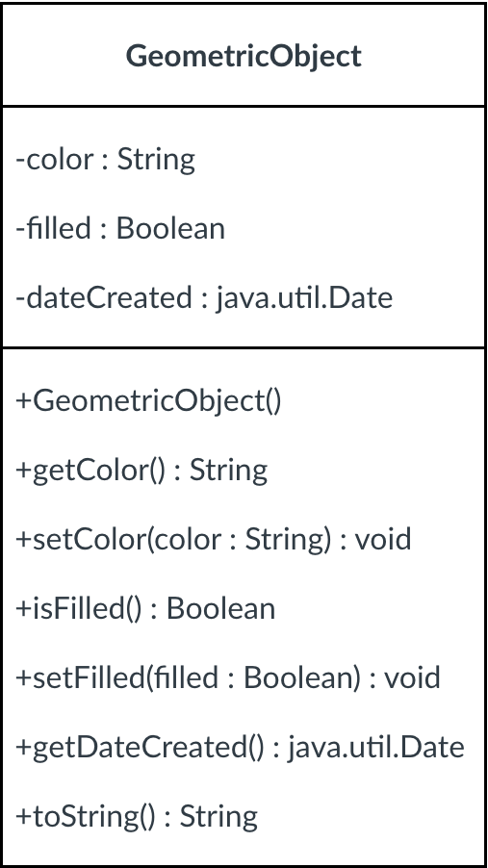488x868 pixels.
Task: Click String return type of getColor
Action: coord(229,471)
